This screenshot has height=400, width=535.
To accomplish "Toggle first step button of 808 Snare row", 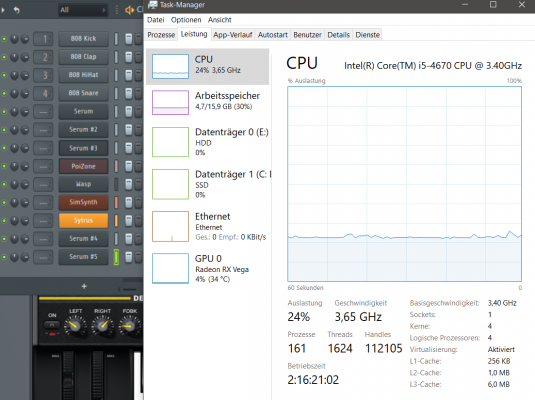I will pyautogui.click(x=128, y=93).
